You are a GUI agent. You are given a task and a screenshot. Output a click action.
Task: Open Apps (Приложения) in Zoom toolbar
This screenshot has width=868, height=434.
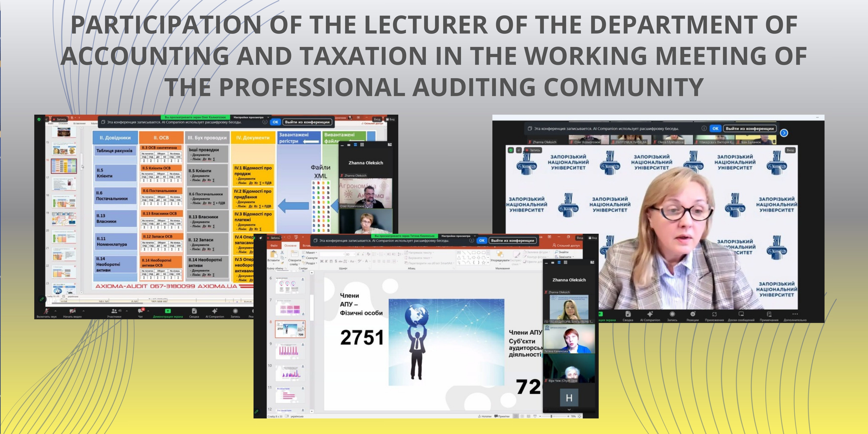tap(714, 314)
